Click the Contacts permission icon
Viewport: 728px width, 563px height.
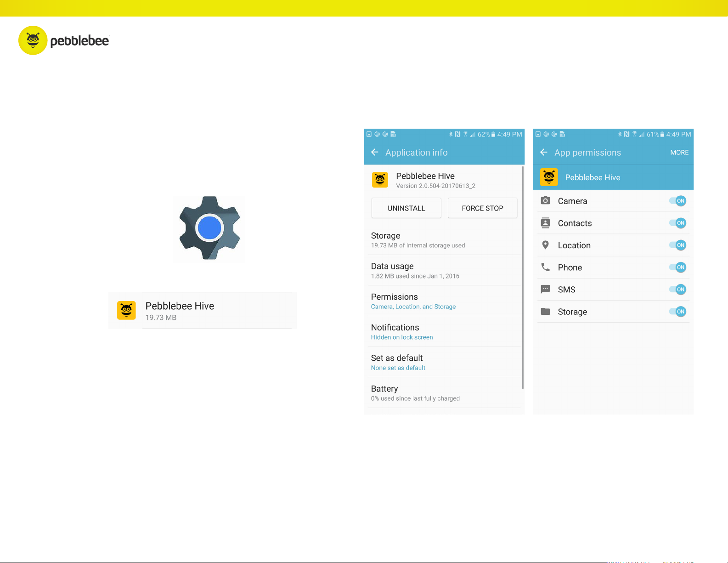[545, 223]
